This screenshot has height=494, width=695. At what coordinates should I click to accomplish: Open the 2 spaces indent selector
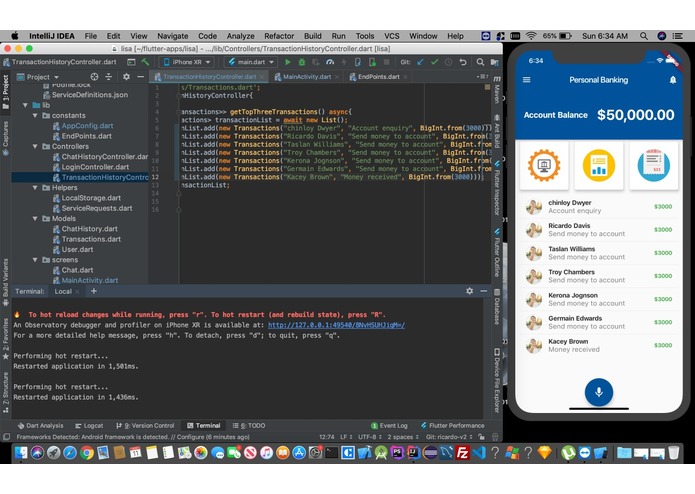pos(403,437)
